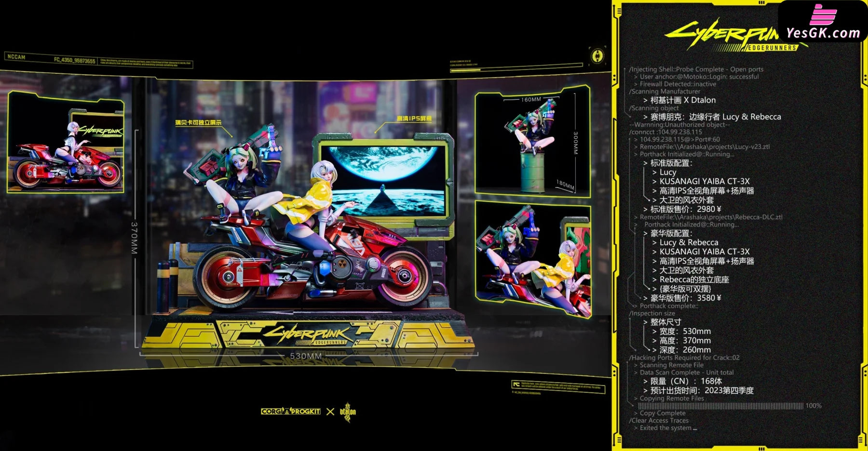The height and width of the screenshot is (451, 868).
Task: Click the '瑞贝卡可独立展示' callout label
Action: tap(198, 123)
